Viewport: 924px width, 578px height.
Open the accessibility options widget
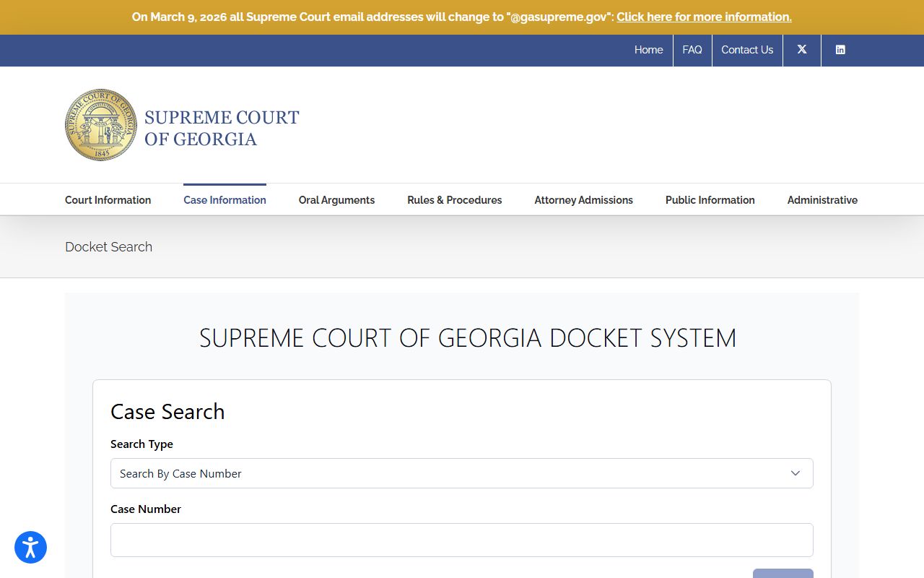point(30,548)
